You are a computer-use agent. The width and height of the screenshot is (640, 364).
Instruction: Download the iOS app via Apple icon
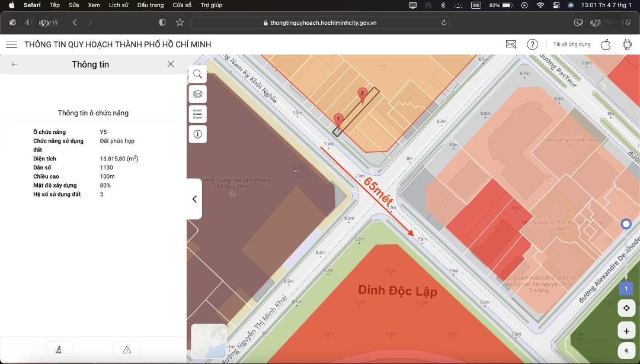click(606, 44)
